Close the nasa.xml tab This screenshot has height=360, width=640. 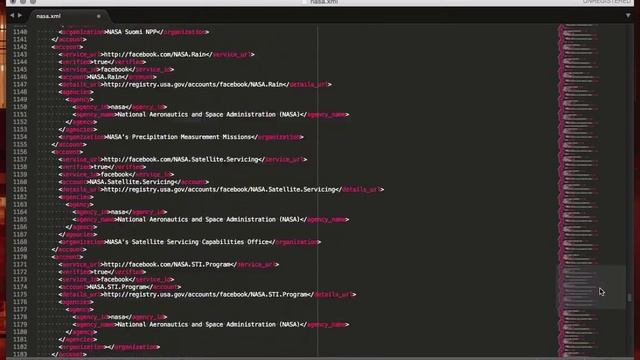(99, 16)
